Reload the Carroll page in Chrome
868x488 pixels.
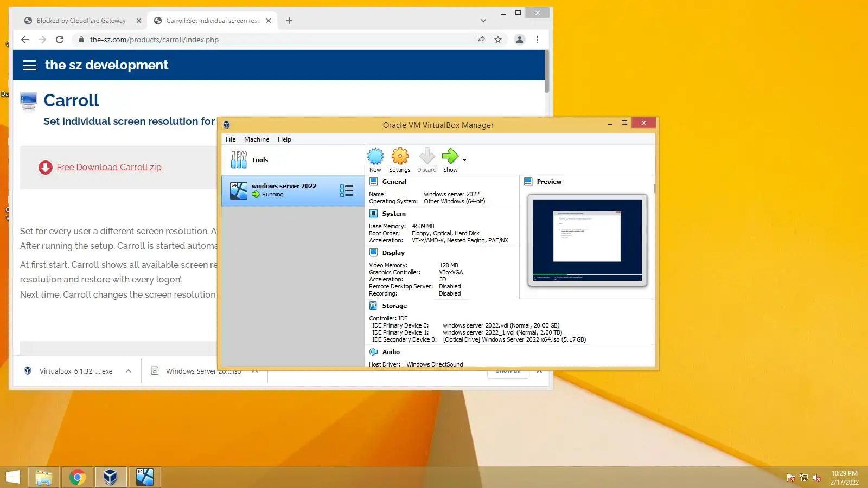(x=60, y=40)
